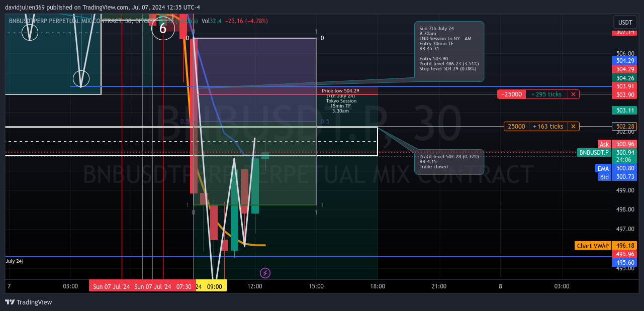This screenshot has width=644, height=311.
Task: Click the 18:00 time axis label
Action: click(x=378, y=286)
